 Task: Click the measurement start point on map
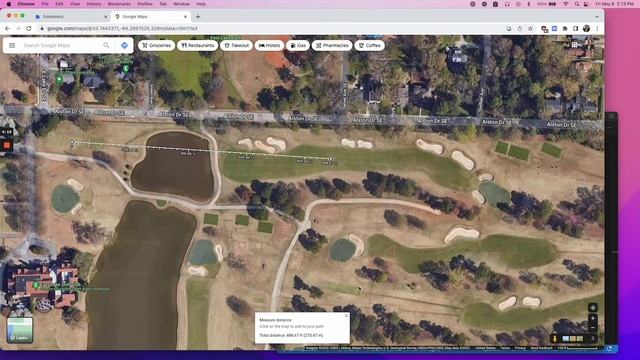[72, 142]
